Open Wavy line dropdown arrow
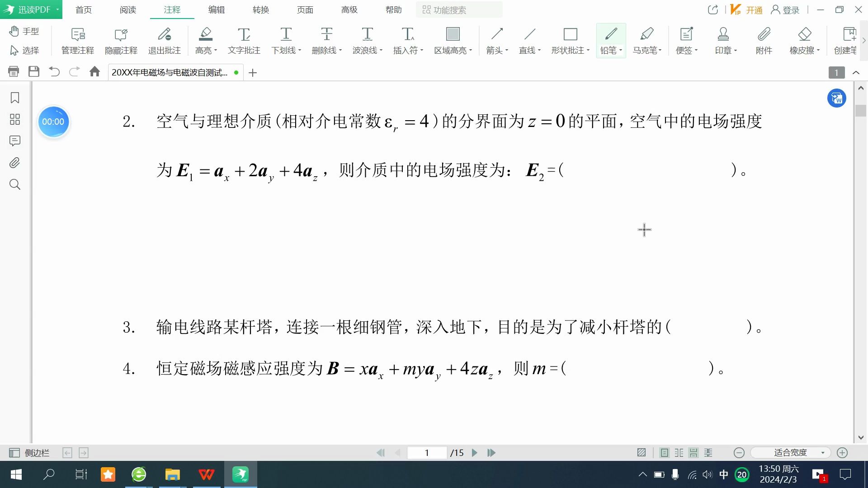 (381, 51)
